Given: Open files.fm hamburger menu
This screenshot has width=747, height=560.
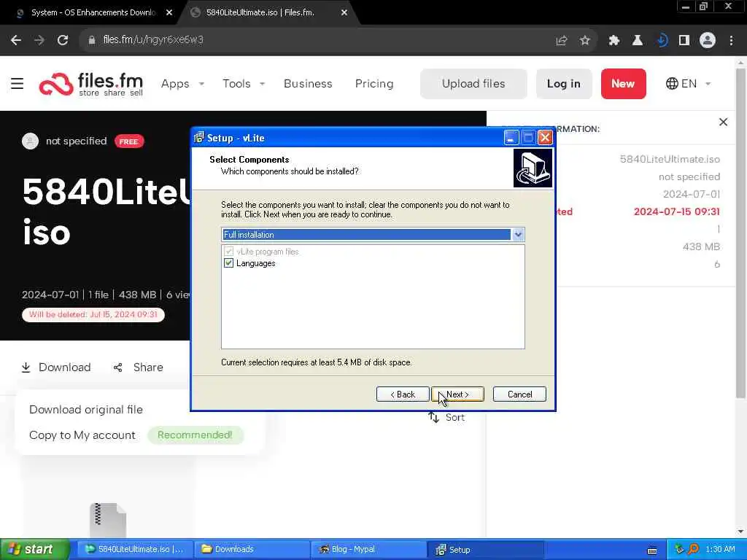Looking at the screenshot, I should pos(18,84).
